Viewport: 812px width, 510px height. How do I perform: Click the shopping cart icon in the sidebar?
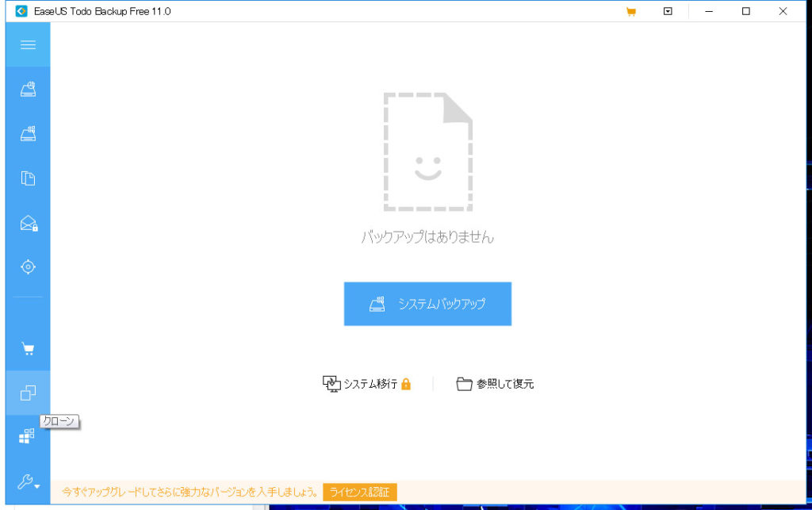[x=28, y=349]
